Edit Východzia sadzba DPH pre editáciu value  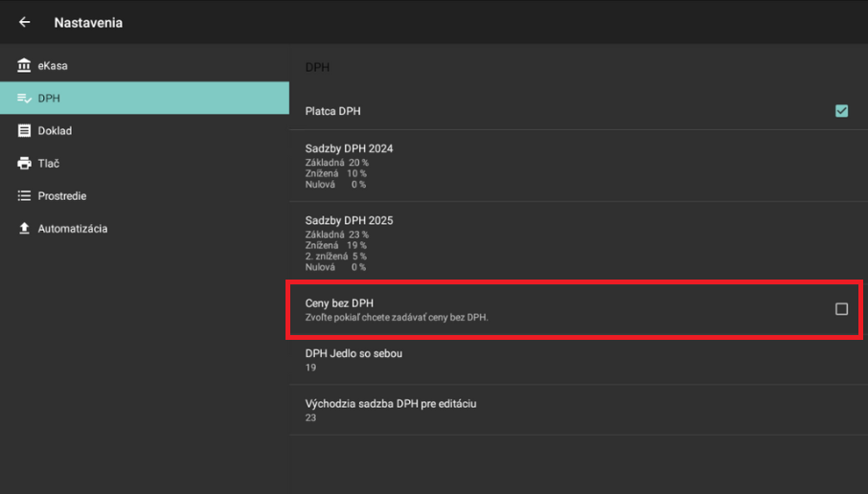pyautogui.click(x=391, y=403)
